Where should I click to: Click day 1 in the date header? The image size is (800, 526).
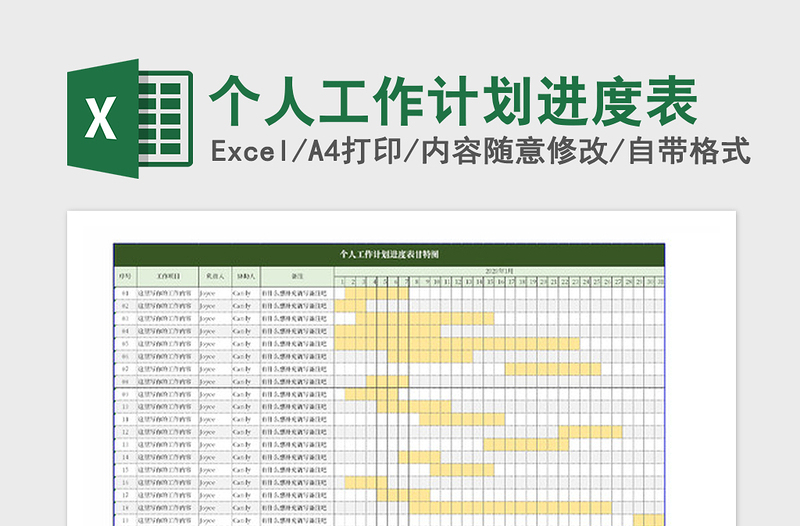[340, 282]
